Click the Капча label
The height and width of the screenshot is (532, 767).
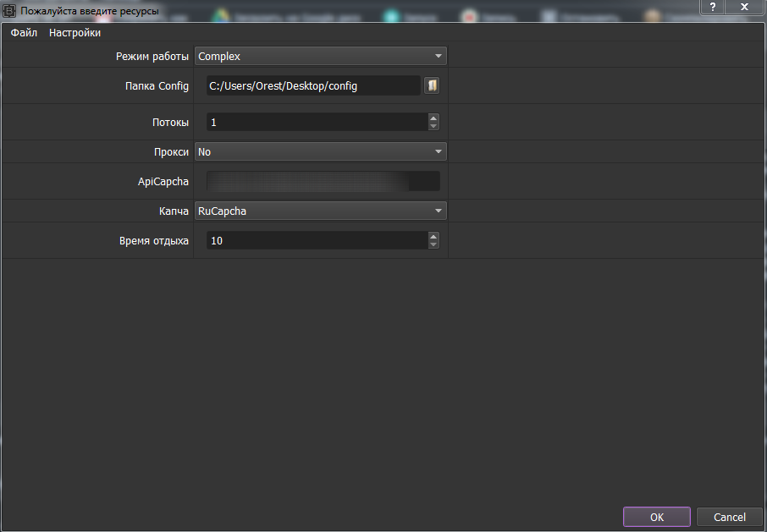(x=174, y=211)
